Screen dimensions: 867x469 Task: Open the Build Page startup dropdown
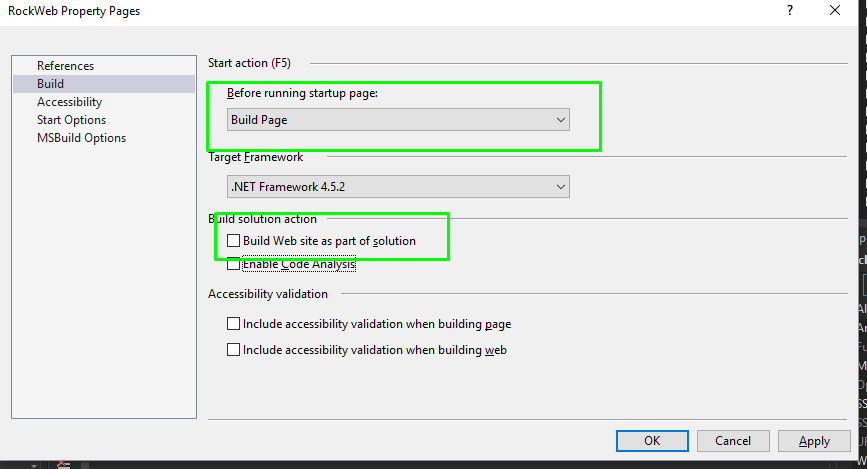point(398,120)
